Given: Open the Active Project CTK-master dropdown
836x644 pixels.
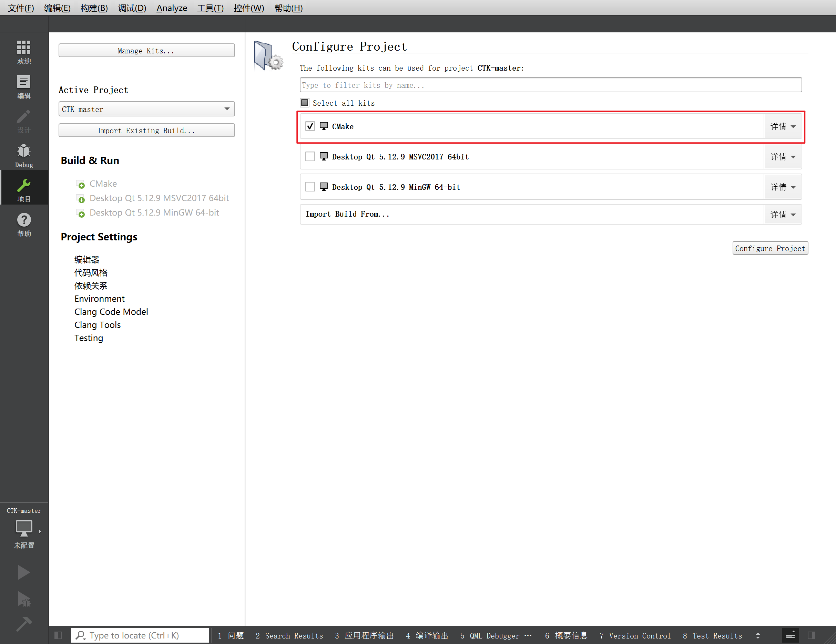Looking at the screenshot, I should pyautogui.click(x=146, y=109).
